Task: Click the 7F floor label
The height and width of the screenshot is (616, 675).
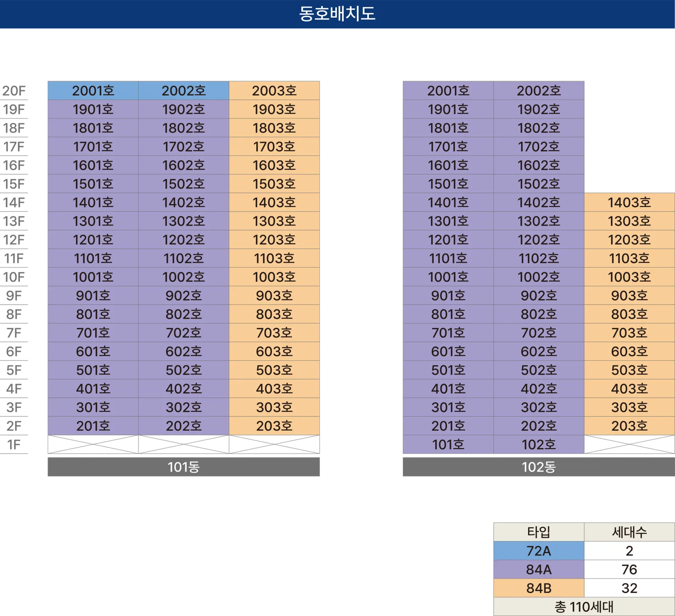Action: coord(14,333)
